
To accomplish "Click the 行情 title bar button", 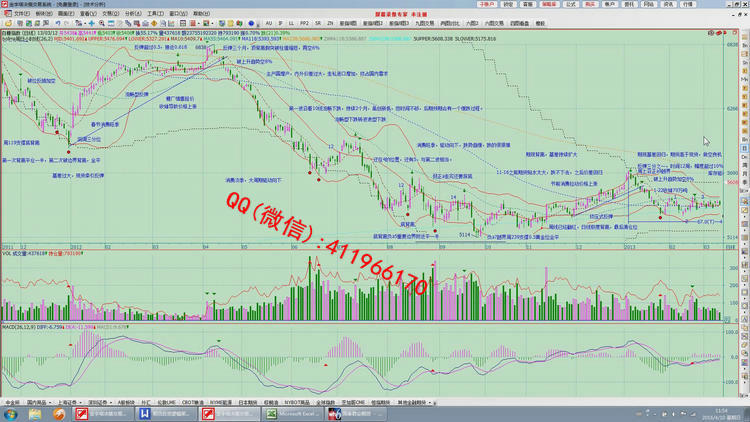I will 688,4.
